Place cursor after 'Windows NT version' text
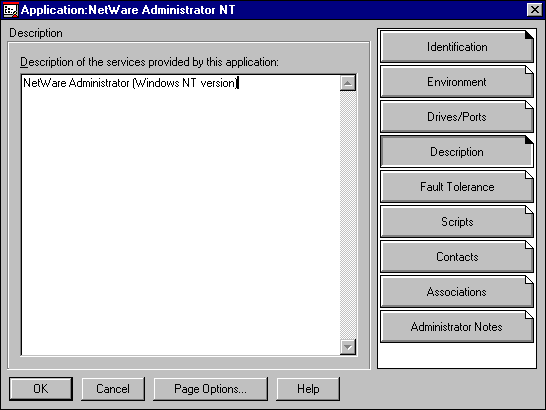546x410 pixels. [237, 83]
